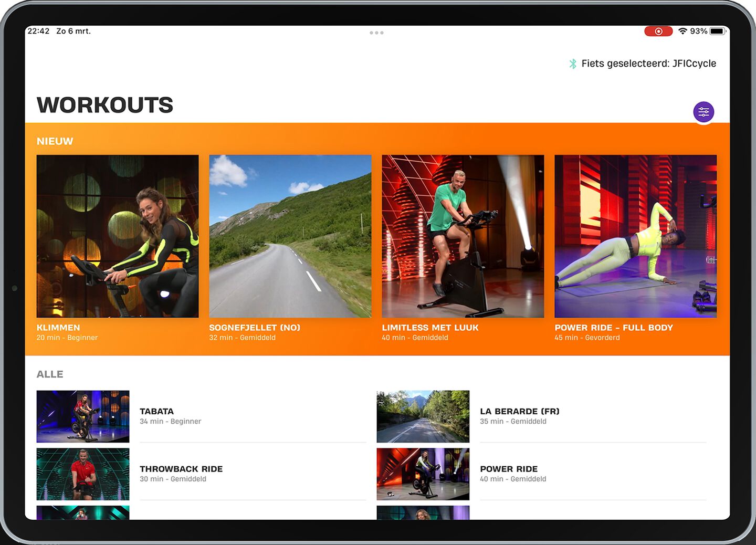Screen dimensions: 756x545
Task: Click the 'Fiets geselecteerd: JFICcycle' text
Action: click(648, 64)
